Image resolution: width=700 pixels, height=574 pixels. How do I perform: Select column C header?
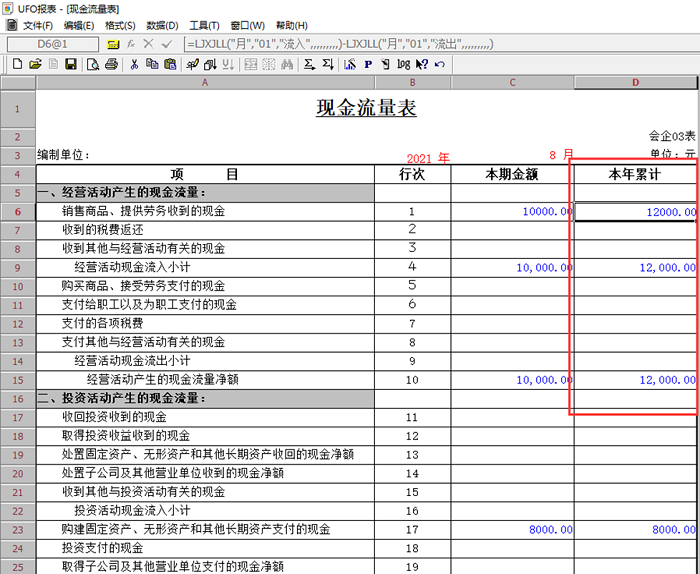512,83
